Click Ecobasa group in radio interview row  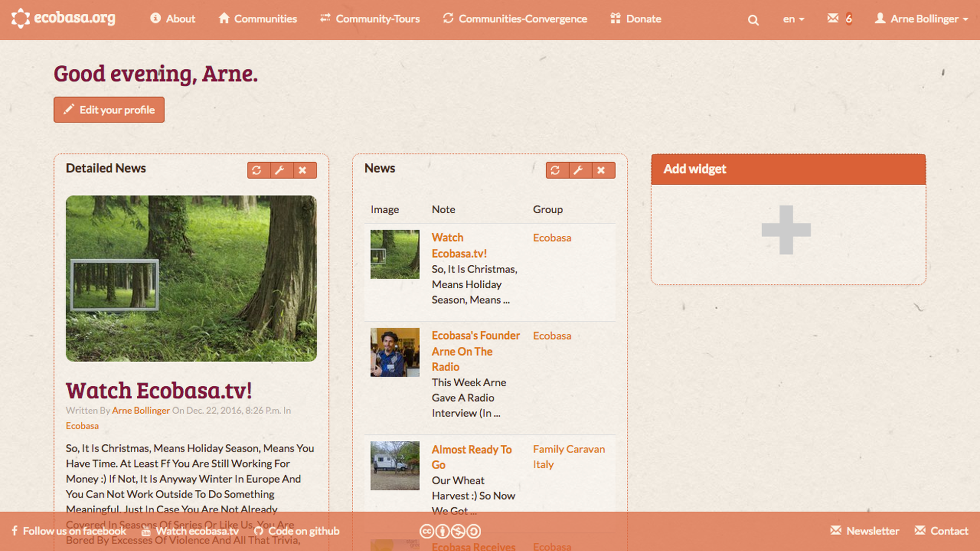pos(552,336)
